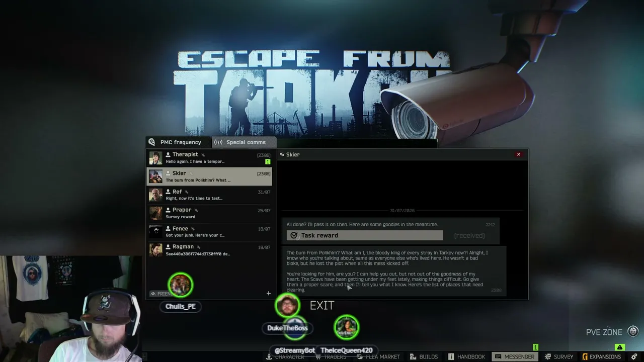Click the unread badge on Therapist's message
644x362 pixels.
[268, 162]
